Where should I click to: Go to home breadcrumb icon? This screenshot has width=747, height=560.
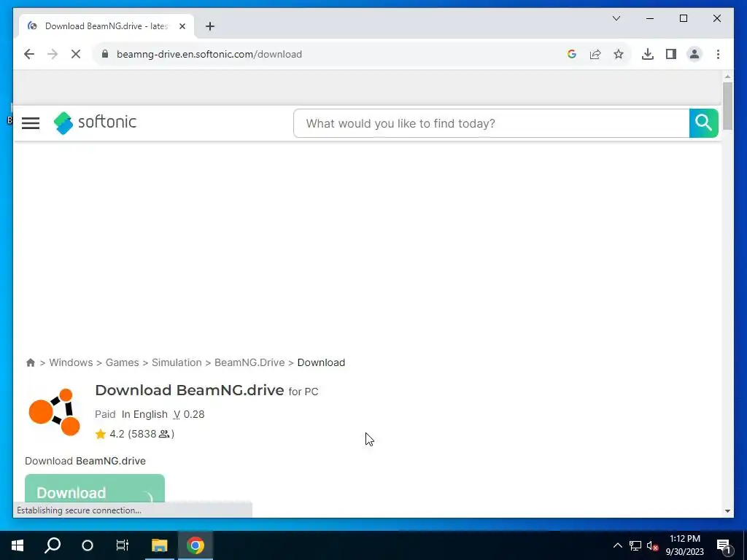click(31, 363)
